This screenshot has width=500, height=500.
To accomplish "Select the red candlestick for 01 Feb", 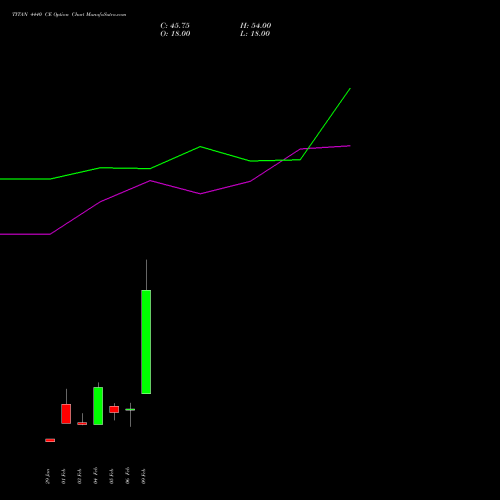I will [66, 414].
